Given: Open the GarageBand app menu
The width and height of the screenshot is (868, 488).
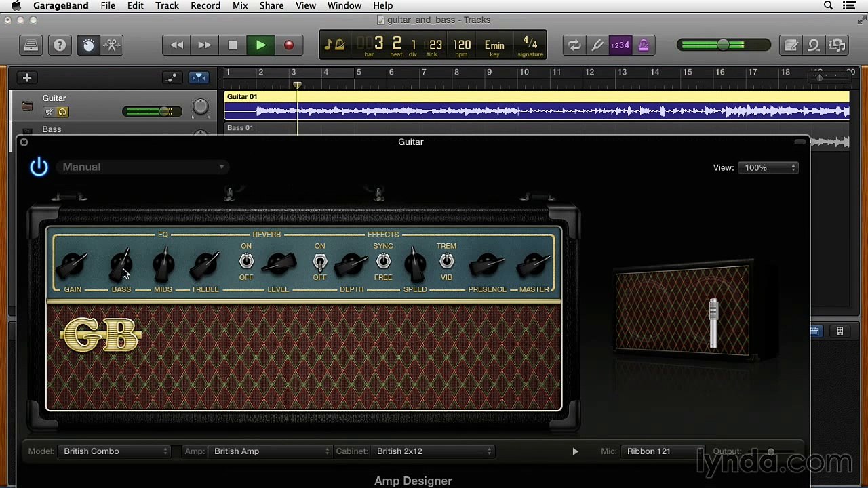Looking at the screenshot, I should click(x=60, y=6).
